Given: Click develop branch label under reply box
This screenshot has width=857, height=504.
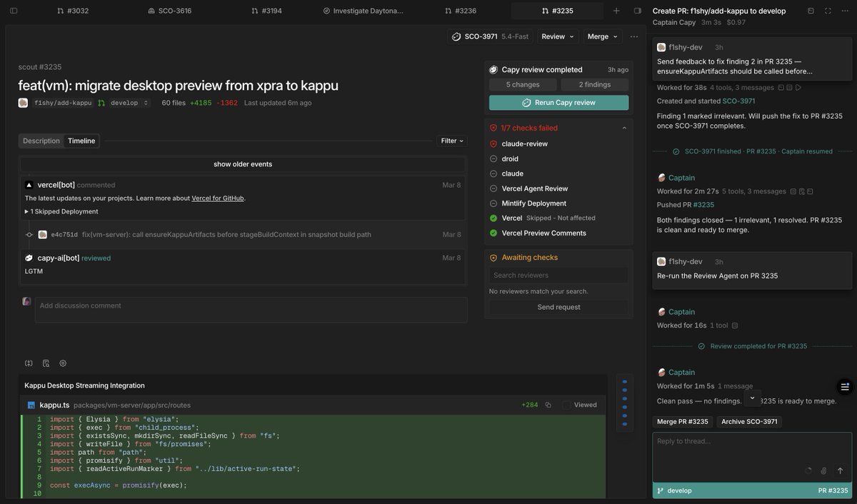Looking at the screenshot, I should (x=674, y=490).
